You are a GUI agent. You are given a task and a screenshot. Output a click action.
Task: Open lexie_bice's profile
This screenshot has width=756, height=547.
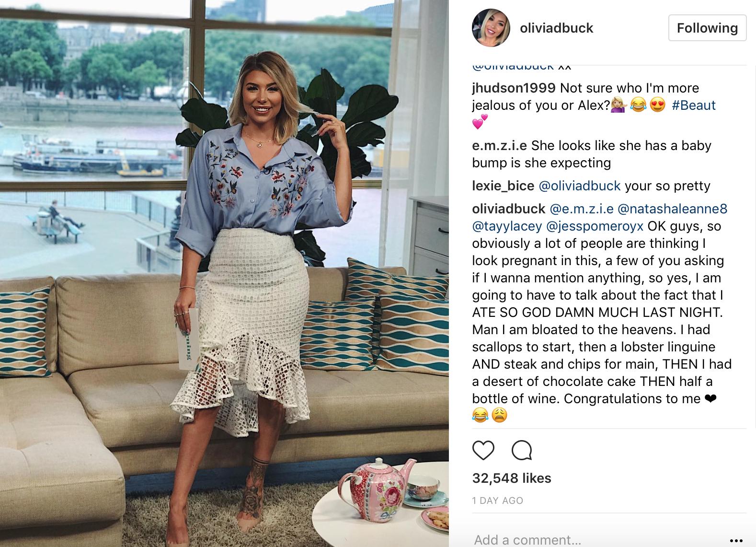point(503,186)
